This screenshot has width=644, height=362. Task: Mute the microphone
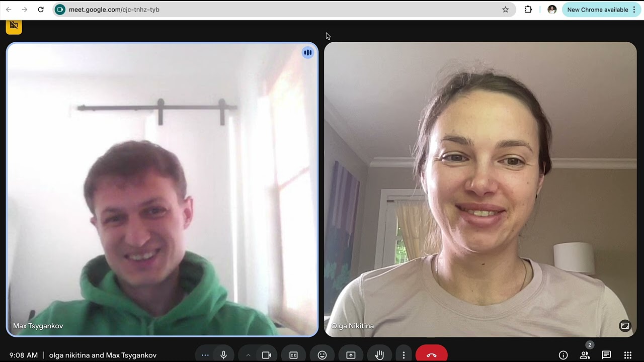[224, 355]
